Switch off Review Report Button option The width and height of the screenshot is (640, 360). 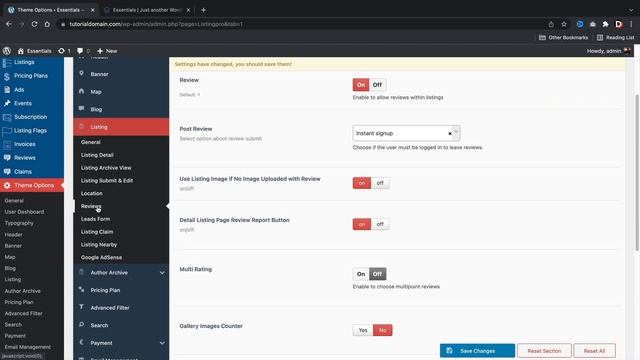point(380,224)
